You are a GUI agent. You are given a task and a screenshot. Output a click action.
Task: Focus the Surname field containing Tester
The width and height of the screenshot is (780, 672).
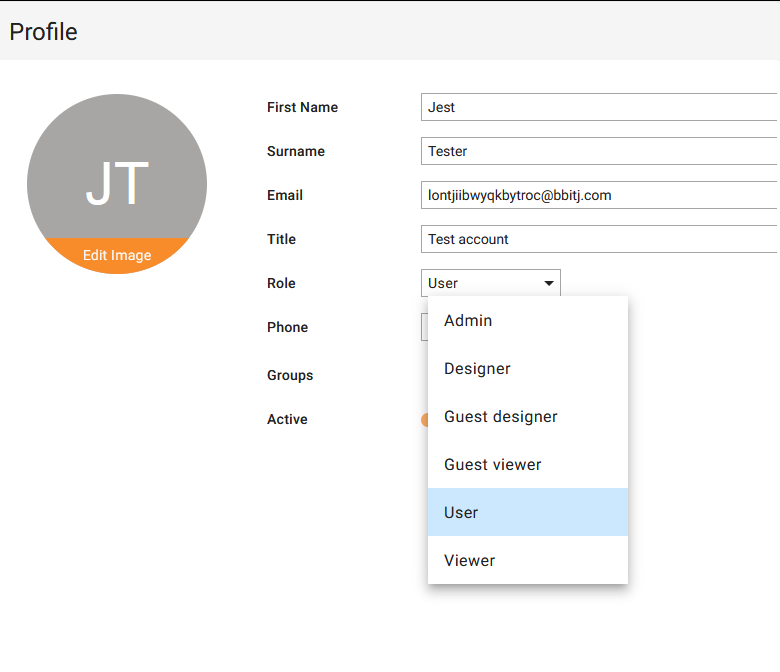[x=599, y=151]
